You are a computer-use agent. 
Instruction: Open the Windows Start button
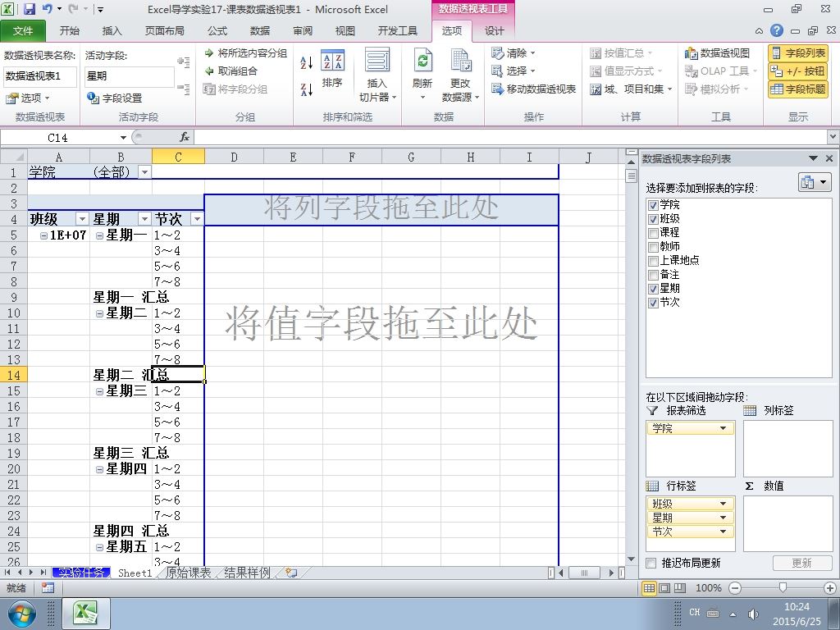click(22, 614)
